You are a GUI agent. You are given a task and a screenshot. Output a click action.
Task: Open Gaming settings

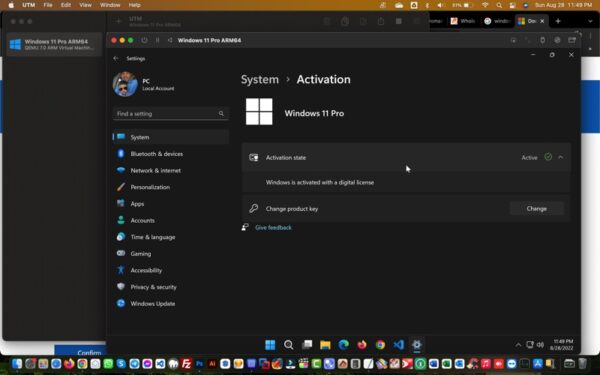171,254
